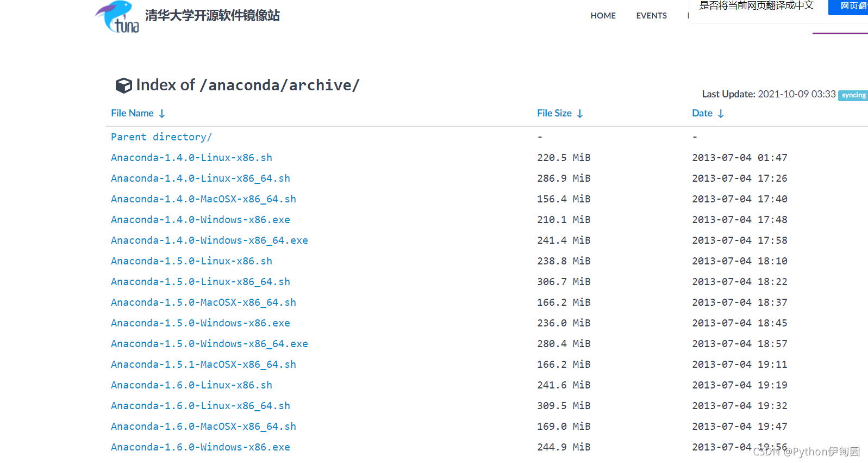Select the 210.1 MiB size cell

click(564, 220)
